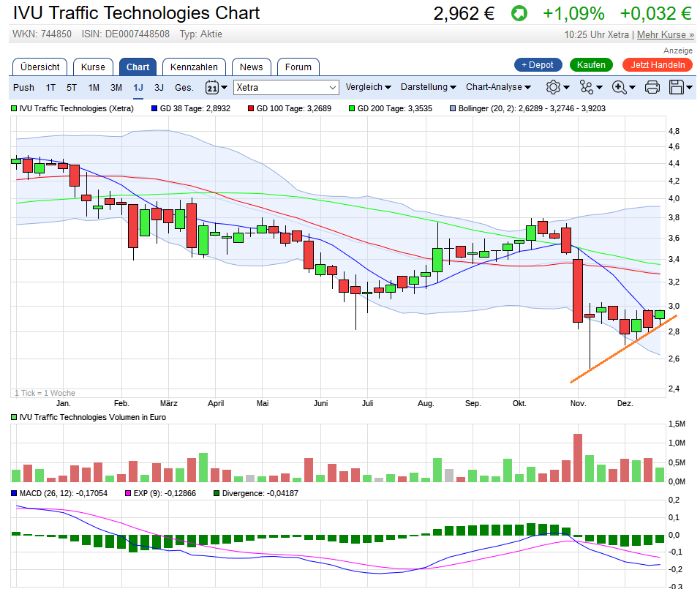Select the 3J timeframe

coord(159,88)
